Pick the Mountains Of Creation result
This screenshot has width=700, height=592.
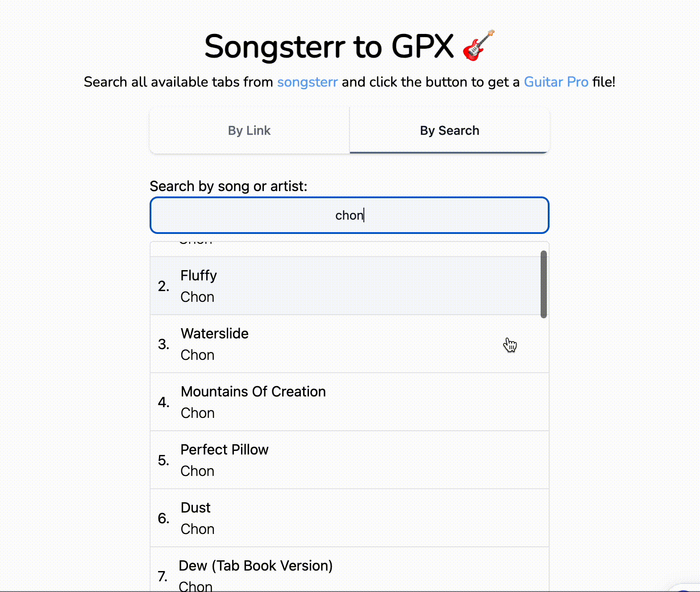tap(348, 402)
